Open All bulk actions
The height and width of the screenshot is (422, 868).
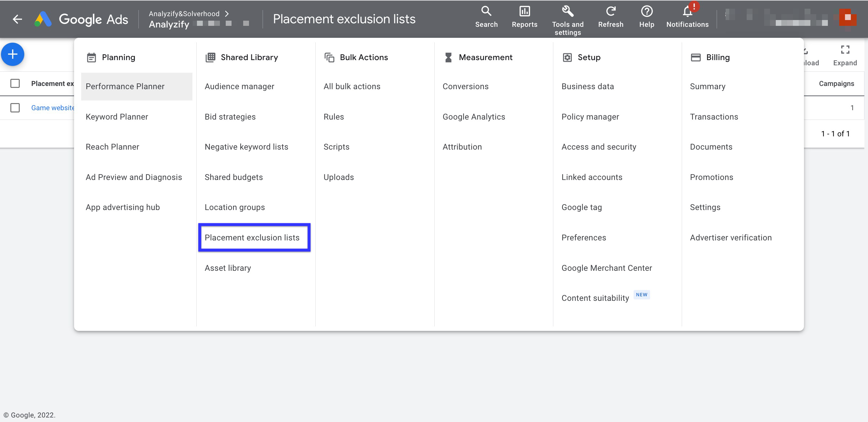[x=352, y=87]
